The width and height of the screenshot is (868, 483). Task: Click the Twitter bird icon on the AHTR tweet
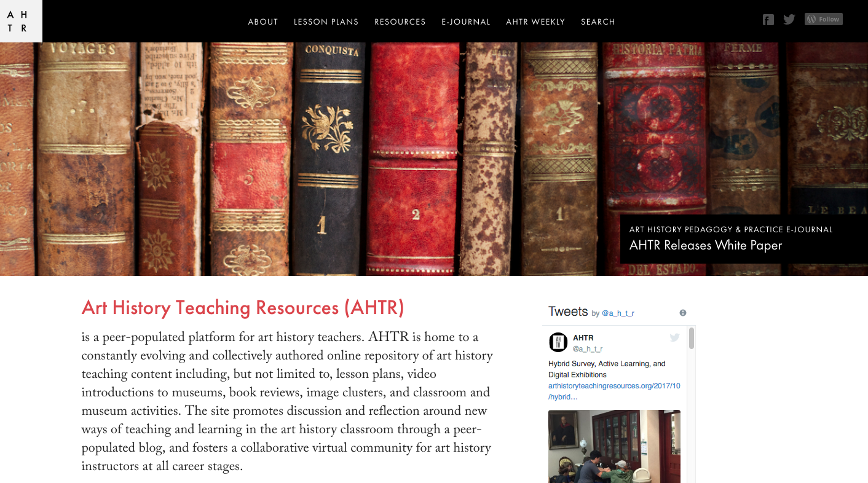pos(674,337)
